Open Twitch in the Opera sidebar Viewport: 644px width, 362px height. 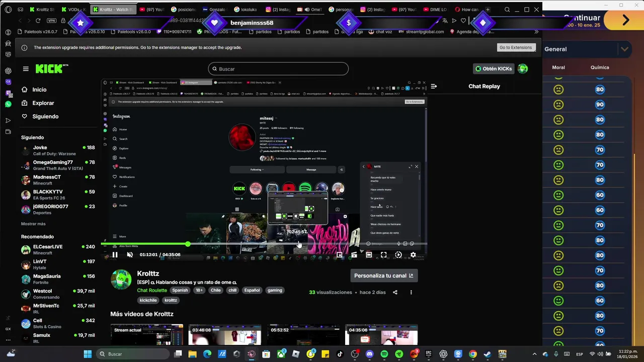[x=8, y=94]
